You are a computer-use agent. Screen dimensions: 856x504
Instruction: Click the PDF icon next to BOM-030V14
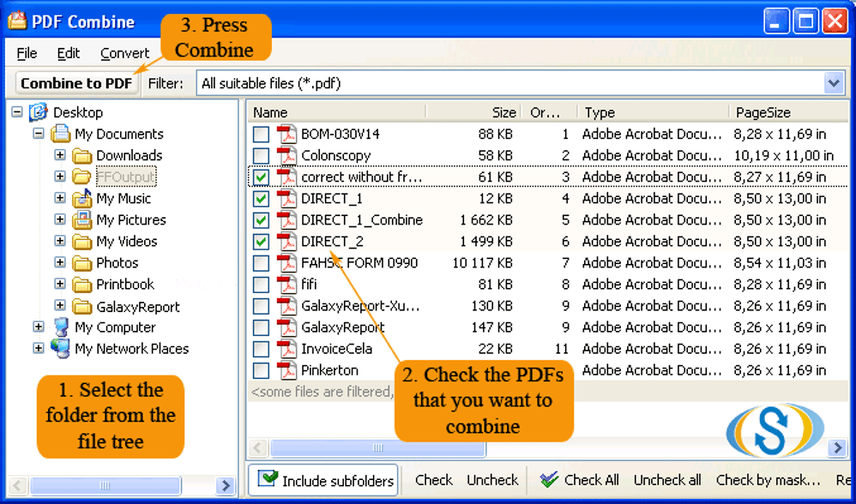coord(286,135)
